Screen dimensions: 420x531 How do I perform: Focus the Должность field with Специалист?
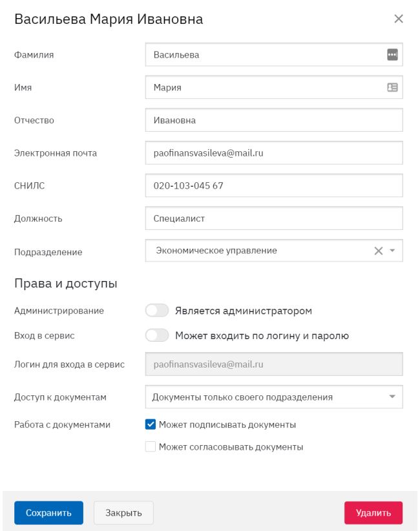pyautogui.click(x=274, y=218)
